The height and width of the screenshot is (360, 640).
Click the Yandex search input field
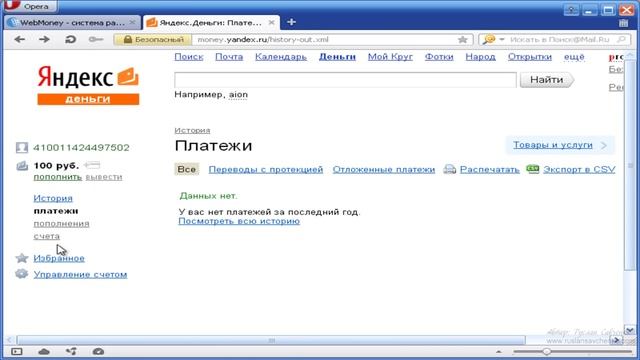click(x=345, y=80)
